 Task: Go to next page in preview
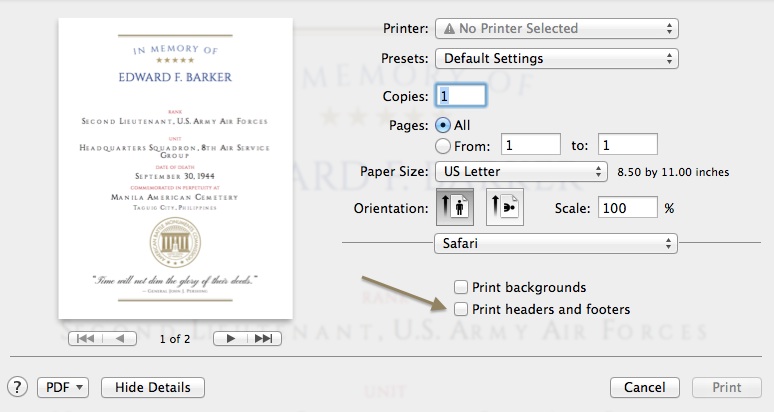tap(231, 339)
